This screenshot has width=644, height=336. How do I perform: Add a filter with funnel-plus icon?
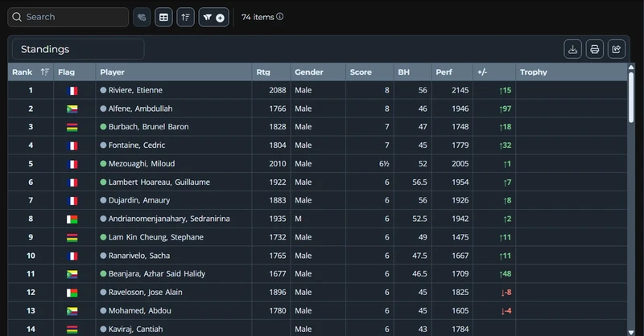click(213, 17)
